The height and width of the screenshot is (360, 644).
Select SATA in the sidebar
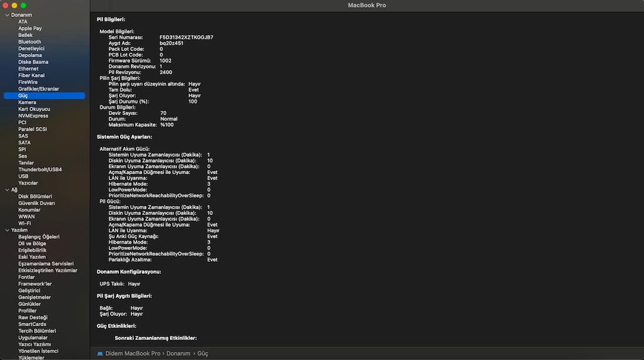pos(25,143)
